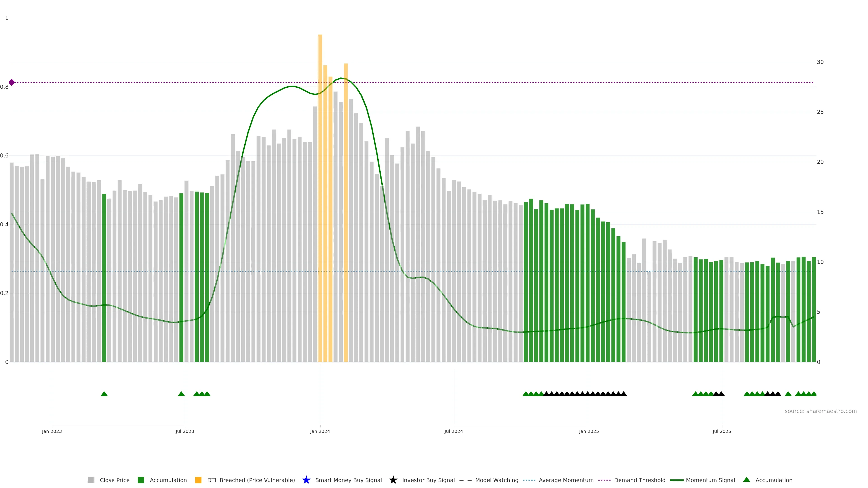This screenshot has height=488, width=868.
Task: Toggle the Investor Buy Signal legend label
Action: point(428,480)
